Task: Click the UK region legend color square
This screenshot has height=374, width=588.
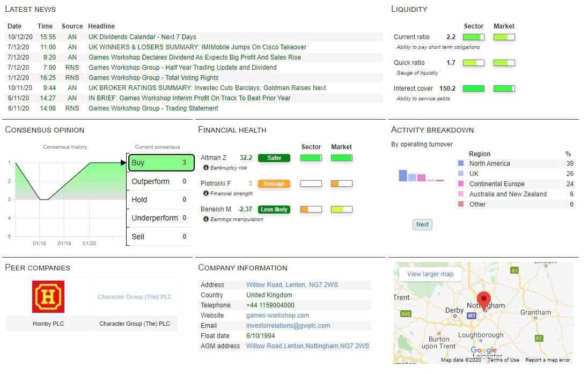Action: [461, 174]
